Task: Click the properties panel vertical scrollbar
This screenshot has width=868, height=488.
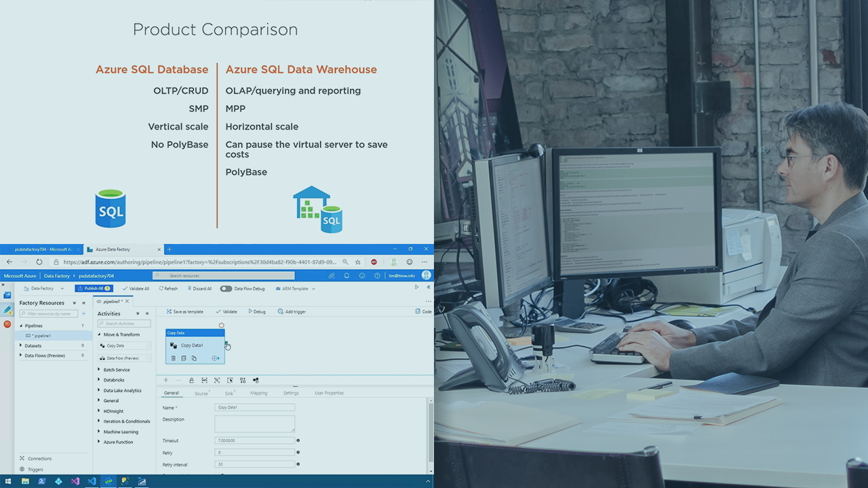Action: pos(430,434)
